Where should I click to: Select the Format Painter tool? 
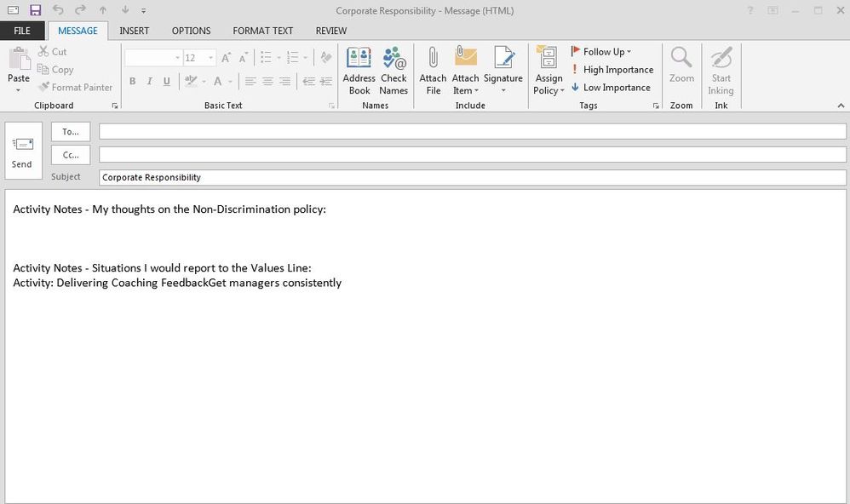[x=75, y=87]
